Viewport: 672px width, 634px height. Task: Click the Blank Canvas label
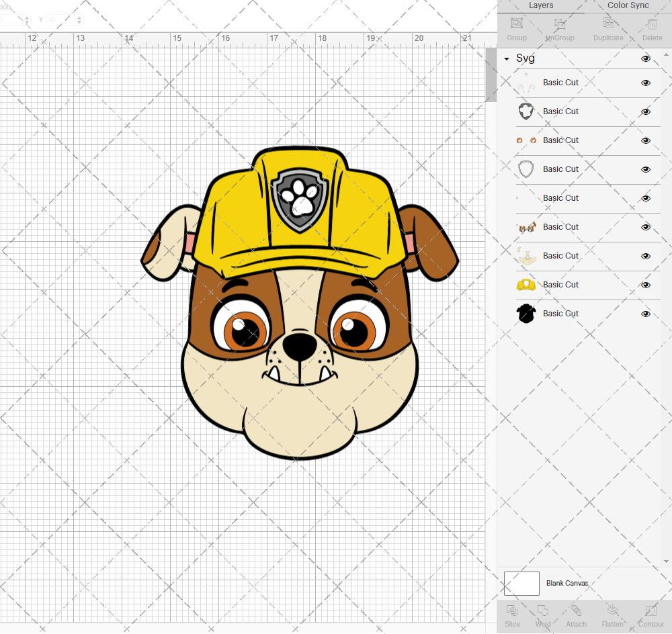coord(567,583)
